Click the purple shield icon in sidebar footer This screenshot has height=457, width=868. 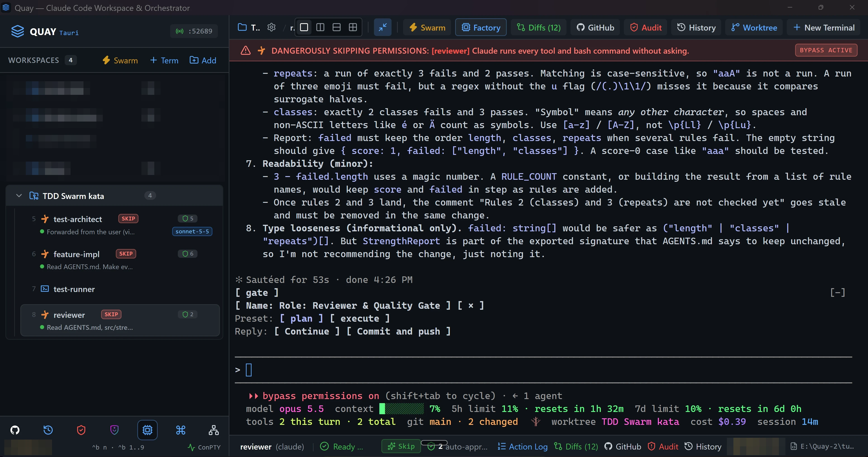[114, 430]
